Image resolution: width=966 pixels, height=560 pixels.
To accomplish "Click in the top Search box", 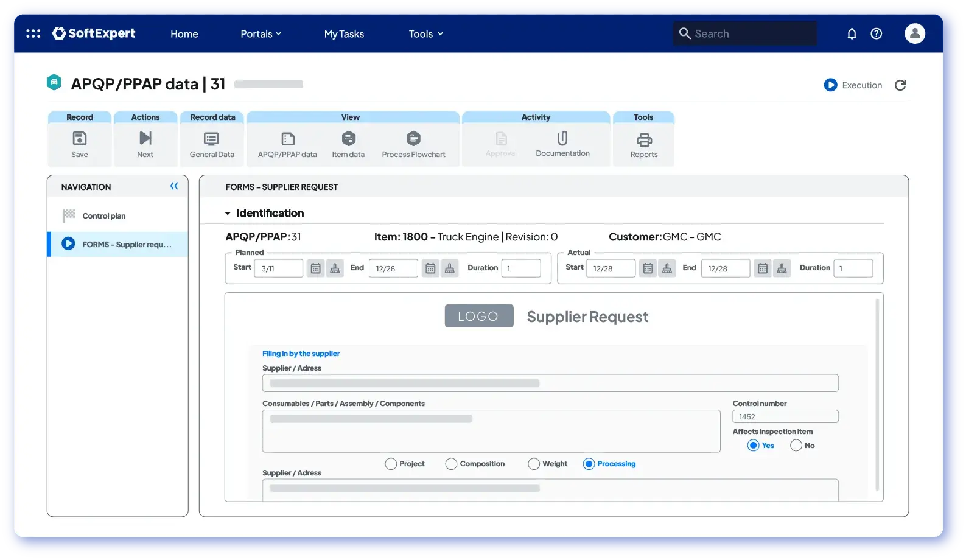I will (x=745, y=33).
